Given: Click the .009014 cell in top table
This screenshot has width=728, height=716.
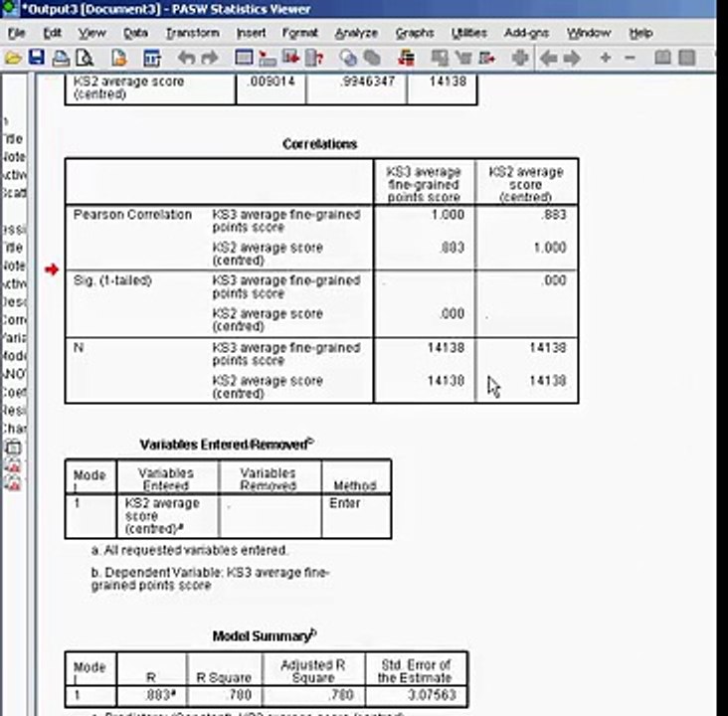Looking at the screenshot, I should tap(272, 82).
